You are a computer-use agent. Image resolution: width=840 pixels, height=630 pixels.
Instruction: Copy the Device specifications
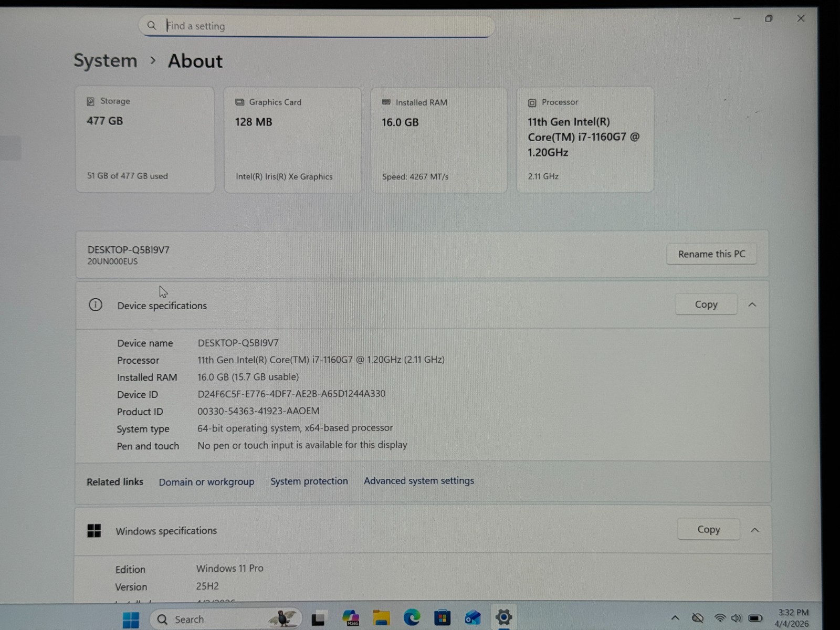[706, 304]
